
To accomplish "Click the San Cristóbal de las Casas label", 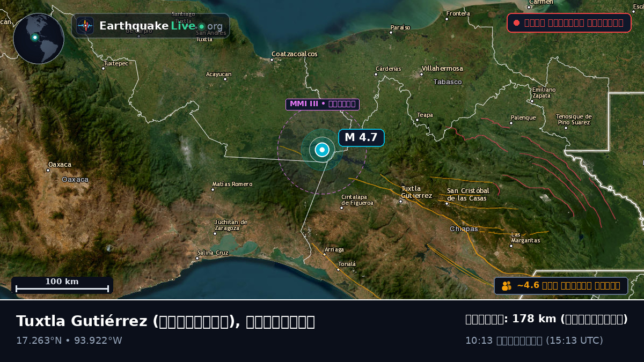I will coord(468,194).
